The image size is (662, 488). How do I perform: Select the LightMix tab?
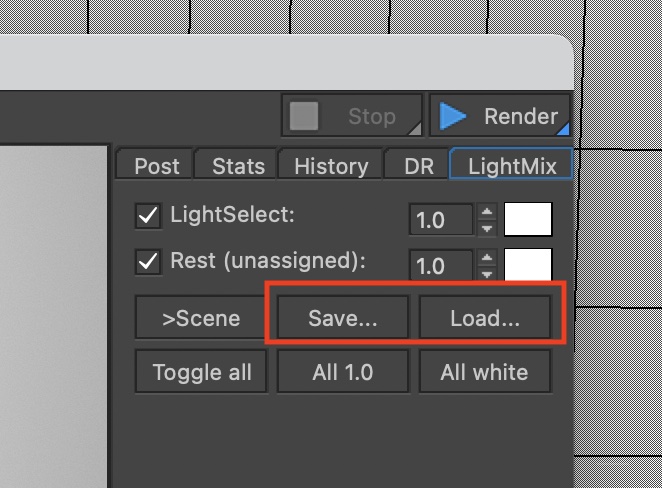click(x=512, y=166)
